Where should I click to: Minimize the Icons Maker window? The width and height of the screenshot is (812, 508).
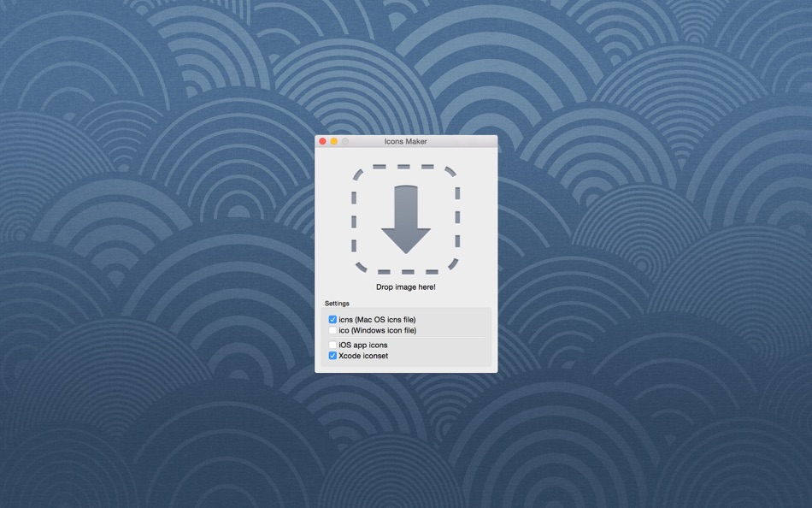tap(334, 141)
